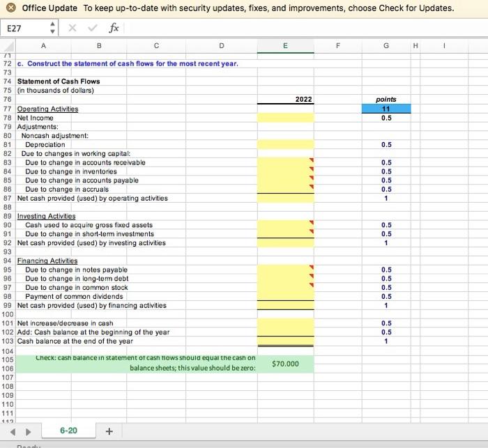Select yellow cell for change in common stock
This screenshot has height=448, width=488.
click(285, 288)
